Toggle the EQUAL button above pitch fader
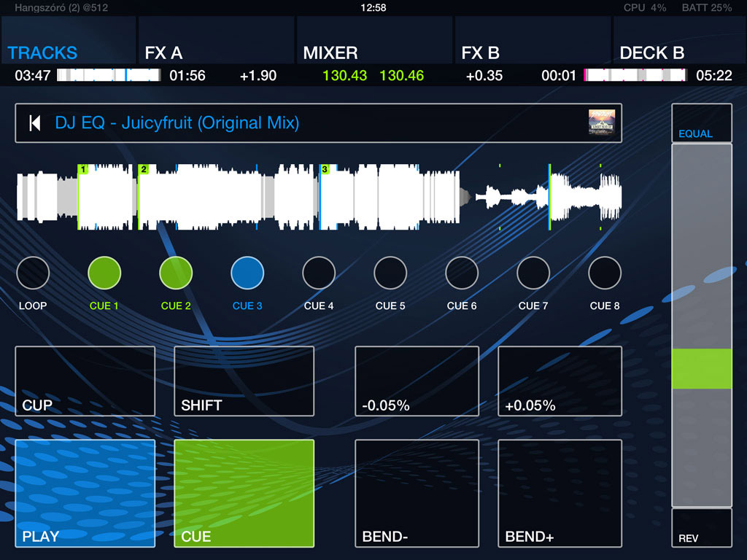 pos(702,122)
